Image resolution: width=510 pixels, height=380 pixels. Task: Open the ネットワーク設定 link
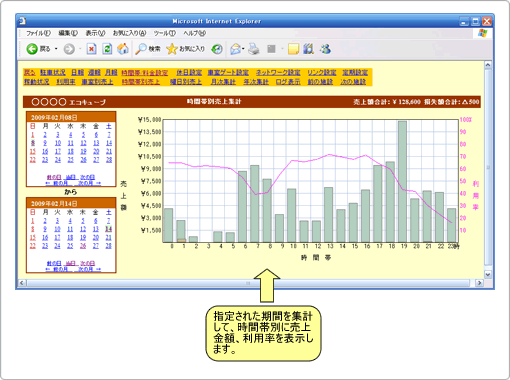pos(278,72)
